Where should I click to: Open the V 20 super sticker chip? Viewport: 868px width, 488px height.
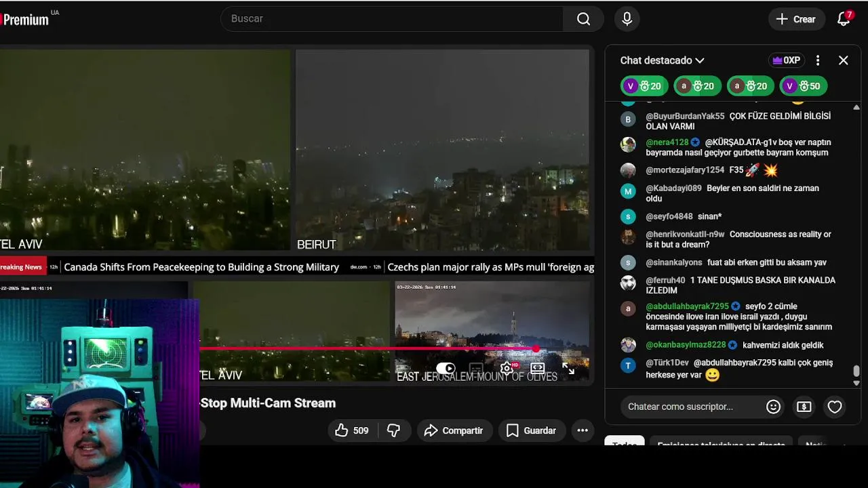(644, 86)
